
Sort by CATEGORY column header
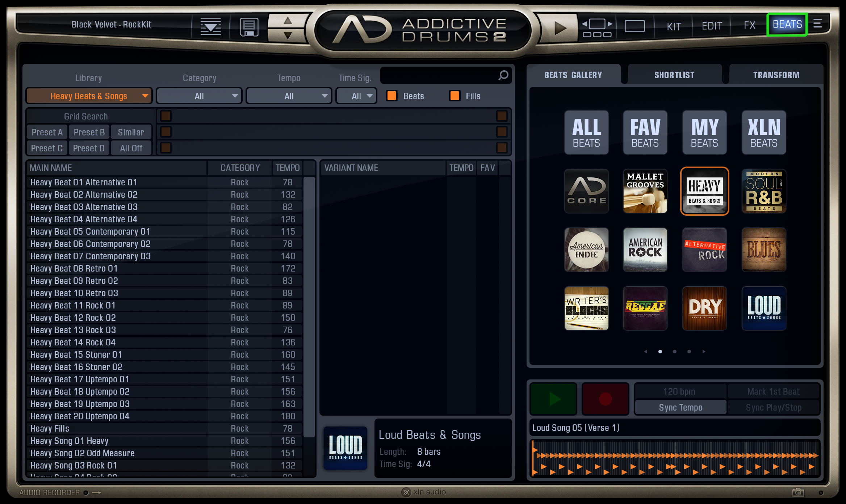point(240,168)
